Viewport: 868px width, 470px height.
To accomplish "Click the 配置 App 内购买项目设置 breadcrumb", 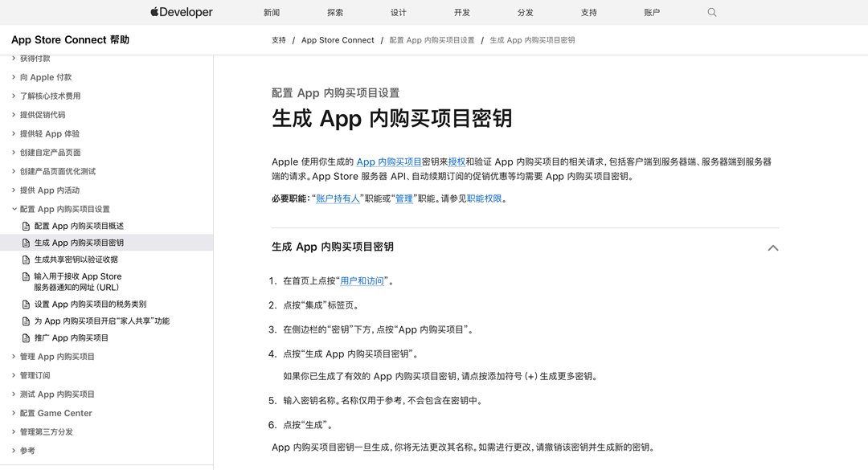I will click(432, 40).
